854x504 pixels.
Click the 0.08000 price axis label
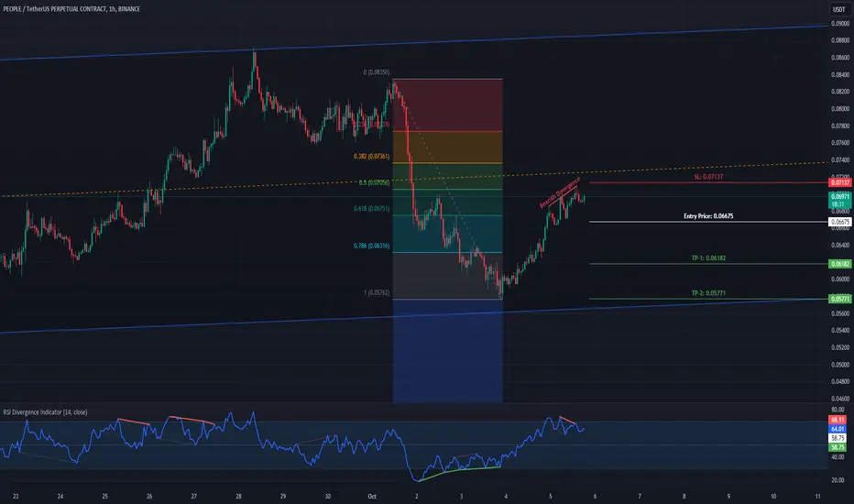click(x=840, y=108)
